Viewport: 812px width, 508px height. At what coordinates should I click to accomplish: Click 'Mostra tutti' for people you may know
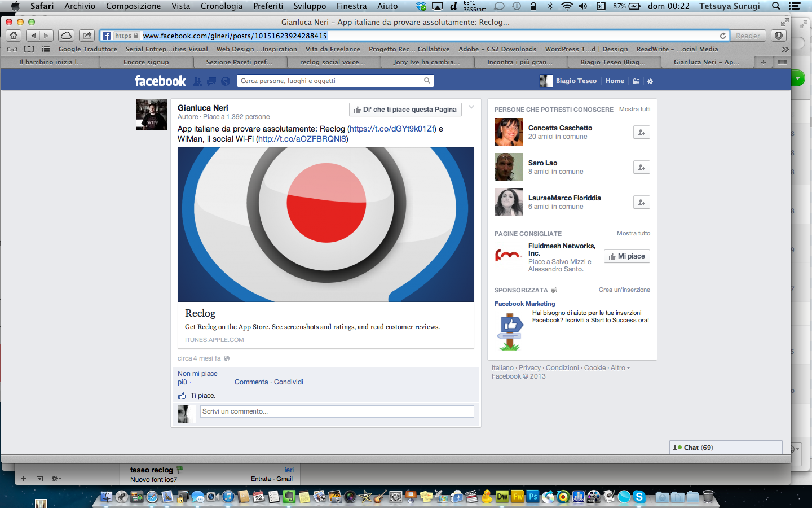pos(635,109)
